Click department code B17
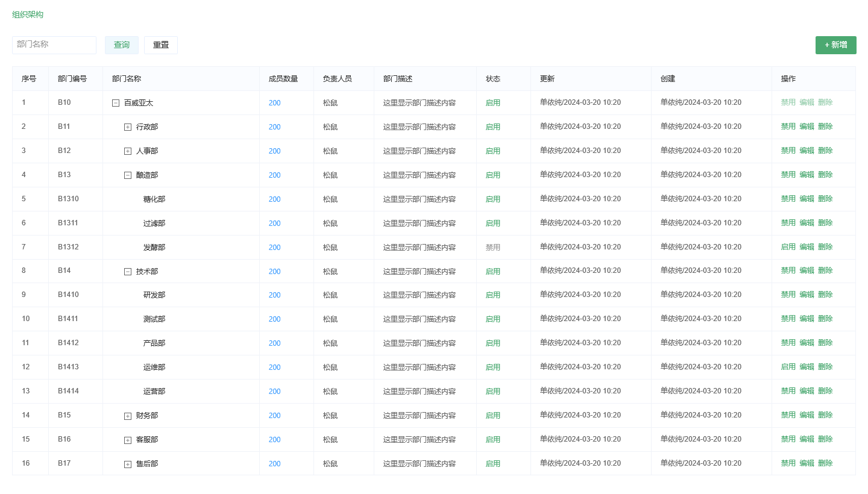Viewport: 868px width, 494px height. [64, 463]
